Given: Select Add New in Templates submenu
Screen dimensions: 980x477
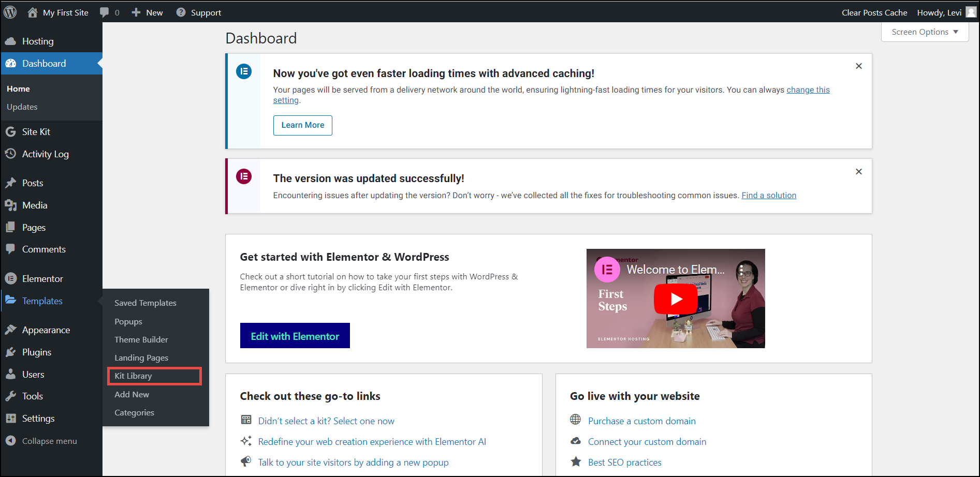Looking at the screenshot, I should point(131,395).
